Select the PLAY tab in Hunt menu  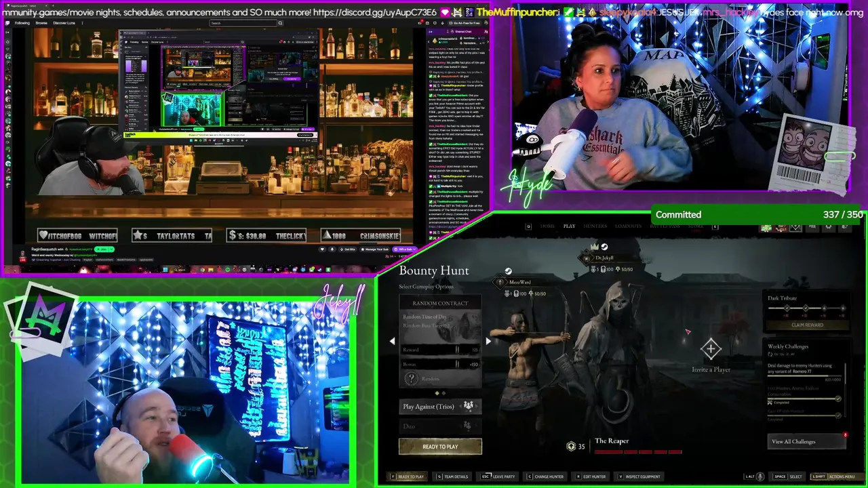point(569,226)
